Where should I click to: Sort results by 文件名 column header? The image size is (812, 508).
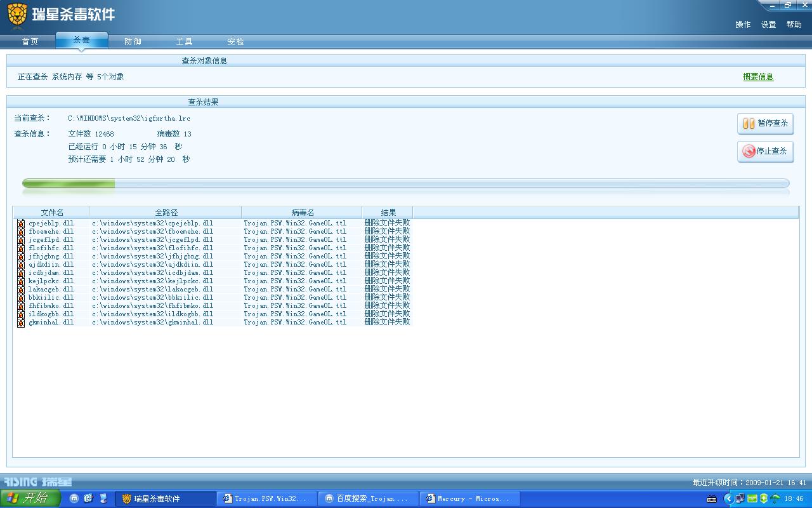point(52,213)
